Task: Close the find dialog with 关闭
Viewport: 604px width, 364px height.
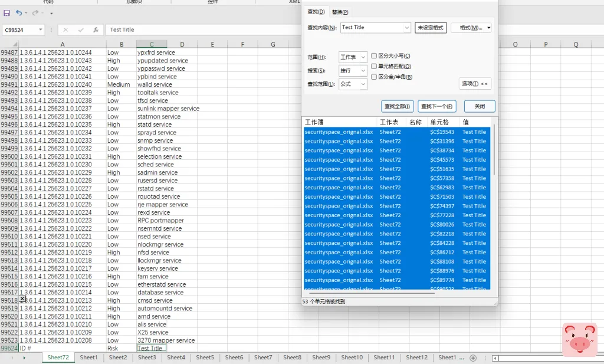Action: click(x=480, y=106)
